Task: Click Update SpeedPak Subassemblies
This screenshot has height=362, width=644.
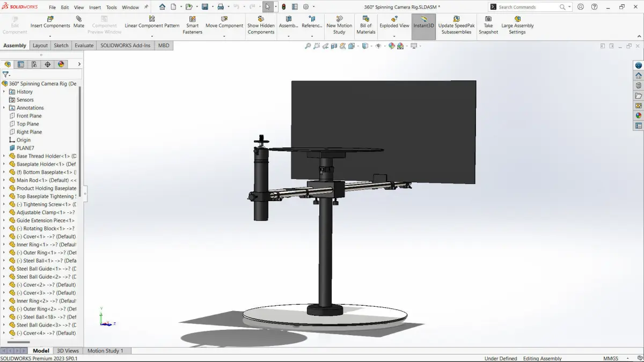Action: pos(456,25)
